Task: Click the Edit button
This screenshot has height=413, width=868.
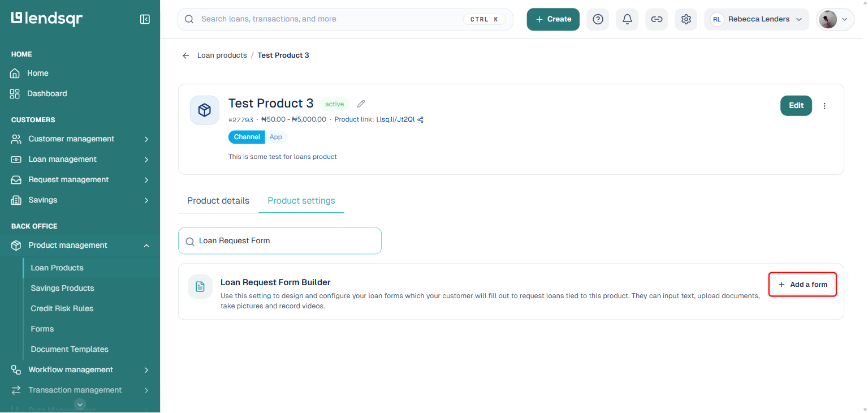Action: coord(796,106)
